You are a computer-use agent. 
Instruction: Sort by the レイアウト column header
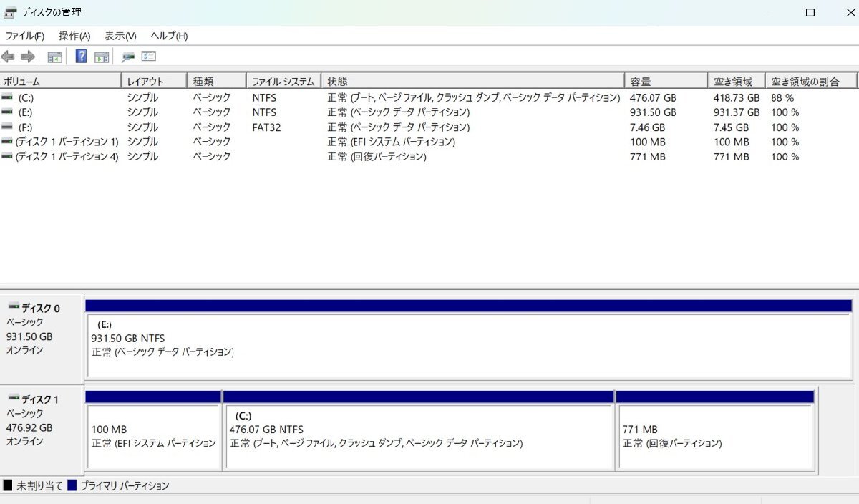point(154,82)
